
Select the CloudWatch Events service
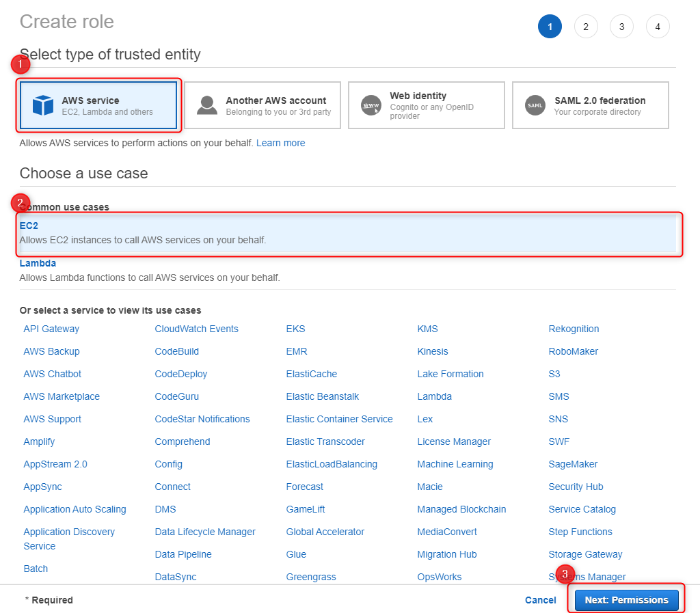tap(196, 329)
